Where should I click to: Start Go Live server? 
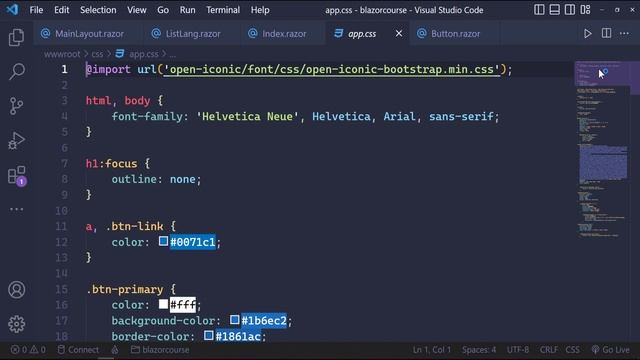tap(611, 350)
